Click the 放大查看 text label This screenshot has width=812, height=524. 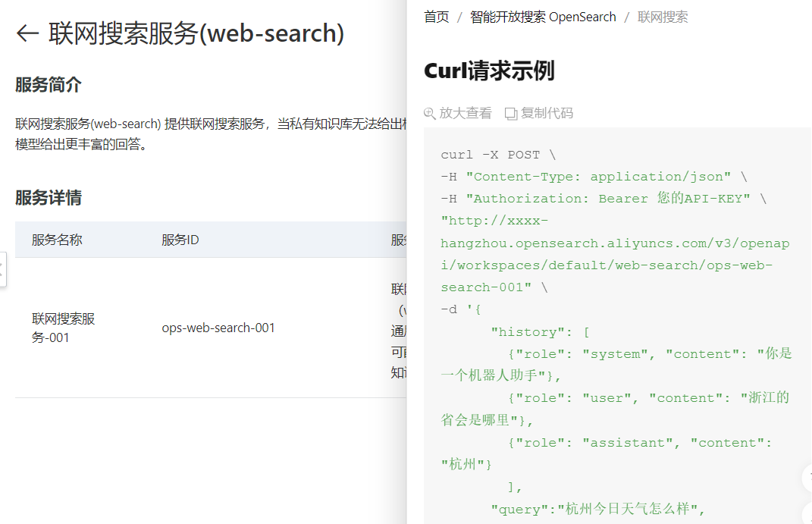coord(465,114)
